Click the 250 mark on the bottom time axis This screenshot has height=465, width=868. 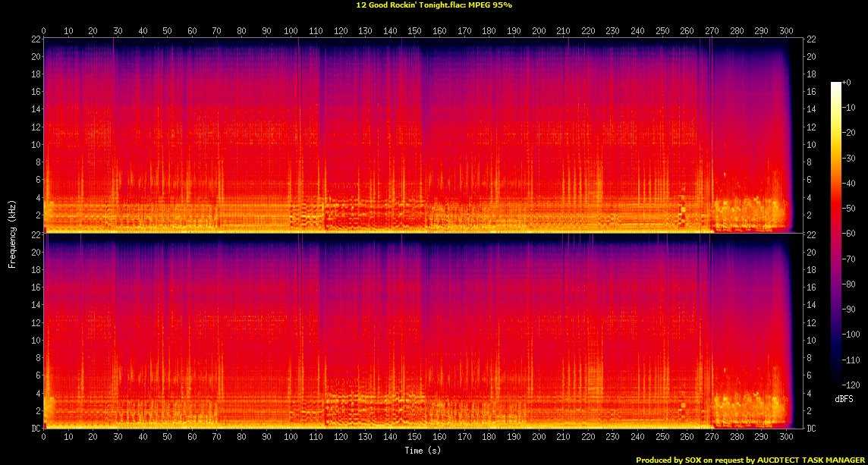pos(662,438)
